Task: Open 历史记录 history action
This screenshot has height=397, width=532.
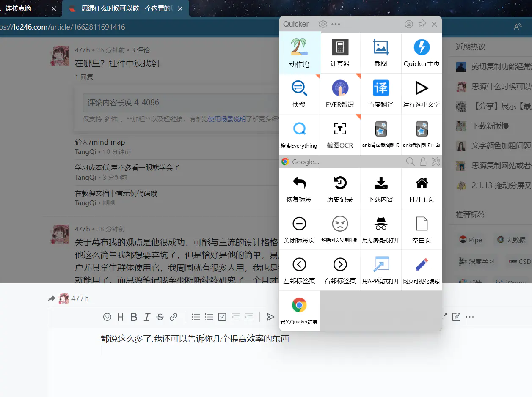Action: 340,189
